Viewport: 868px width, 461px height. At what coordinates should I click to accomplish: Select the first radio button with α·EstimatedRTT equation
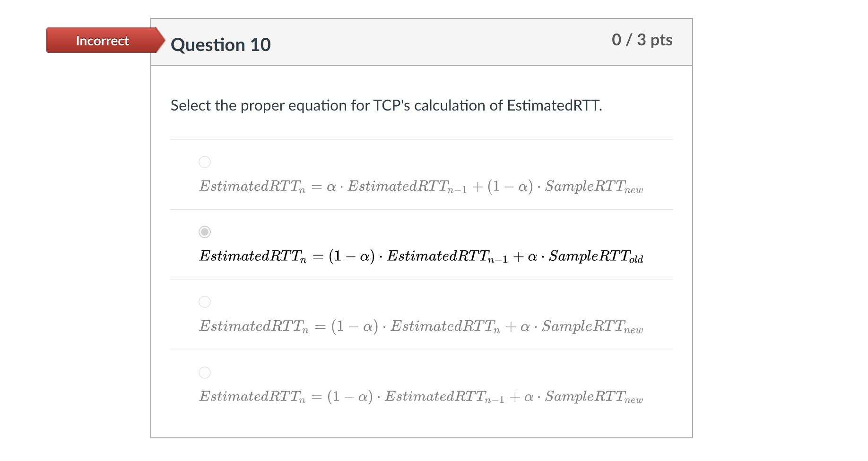204,162
